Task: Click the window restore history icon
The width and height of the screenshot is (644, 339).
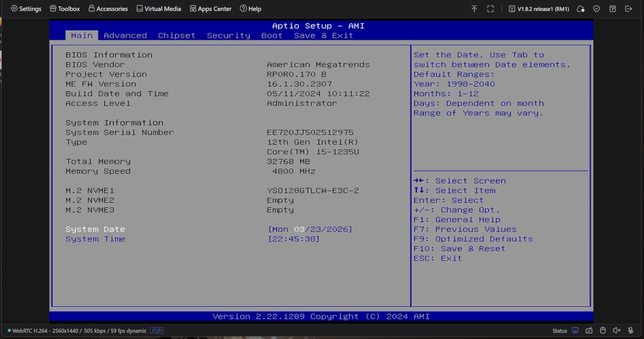Action: 613,9
